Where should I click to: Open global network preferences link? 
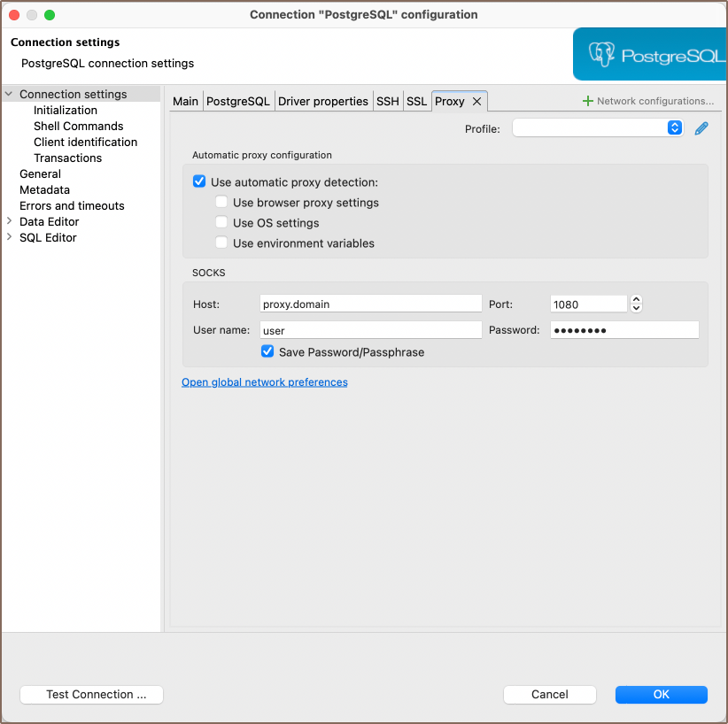coord(264,382)
